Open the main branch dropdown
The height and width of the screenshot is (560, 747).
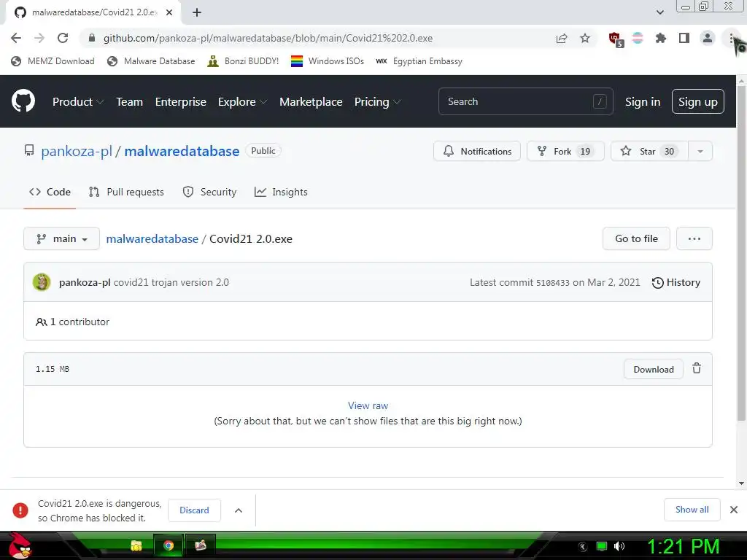61,238
